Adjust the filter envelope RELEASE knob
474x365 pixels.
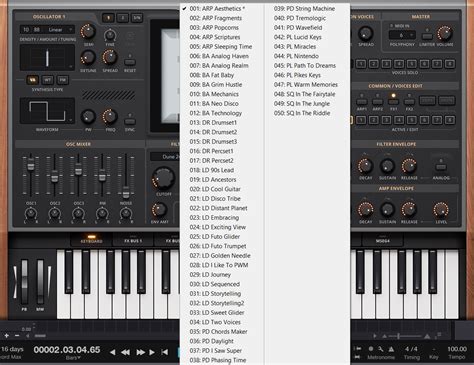tap(409, 166)
